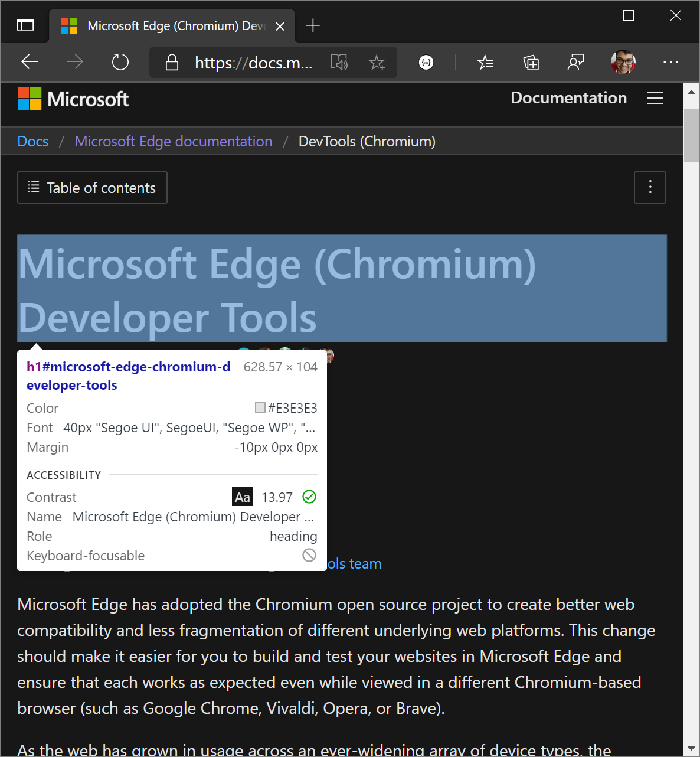Open the round extension icon in the toolbar
Image resolution: width=700 pixels, height=757 pixels.
click(x=426, y=62)
